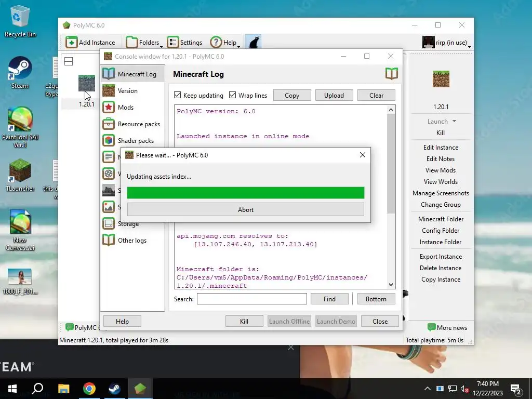Click the Help button in console window

click(122, 321)
